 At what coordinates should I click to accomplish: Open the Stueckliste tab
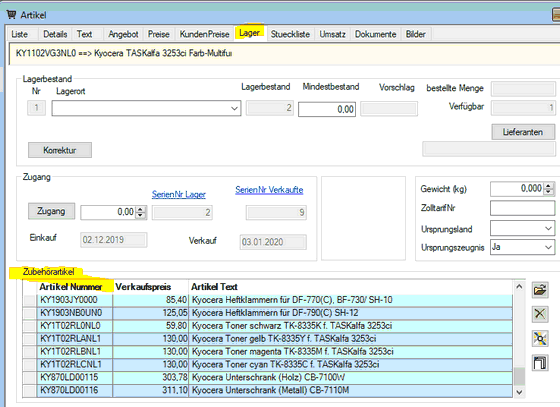(x=290, y=34)
